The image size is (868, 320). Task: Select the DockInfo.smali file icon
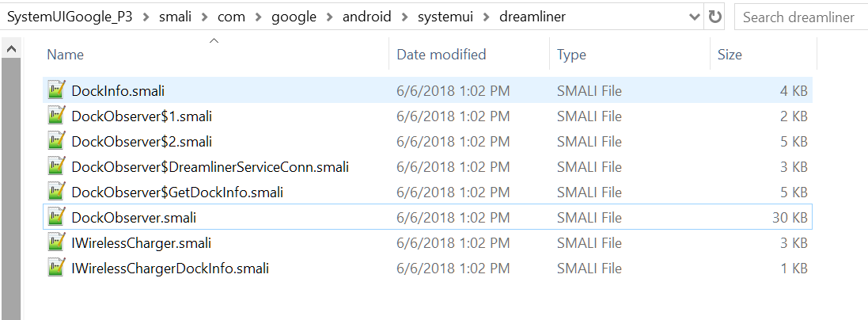[56, 90]
